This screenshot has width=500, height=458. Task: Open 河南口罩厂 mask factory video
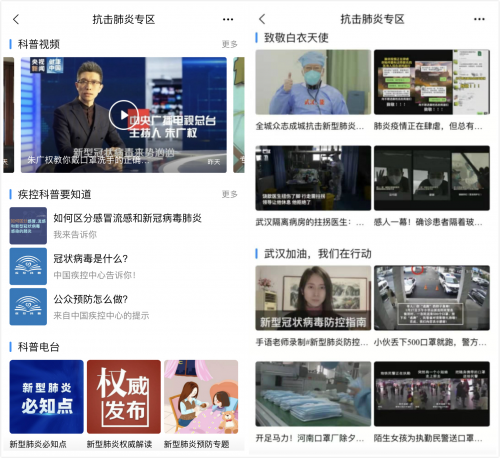pos(313,394)
